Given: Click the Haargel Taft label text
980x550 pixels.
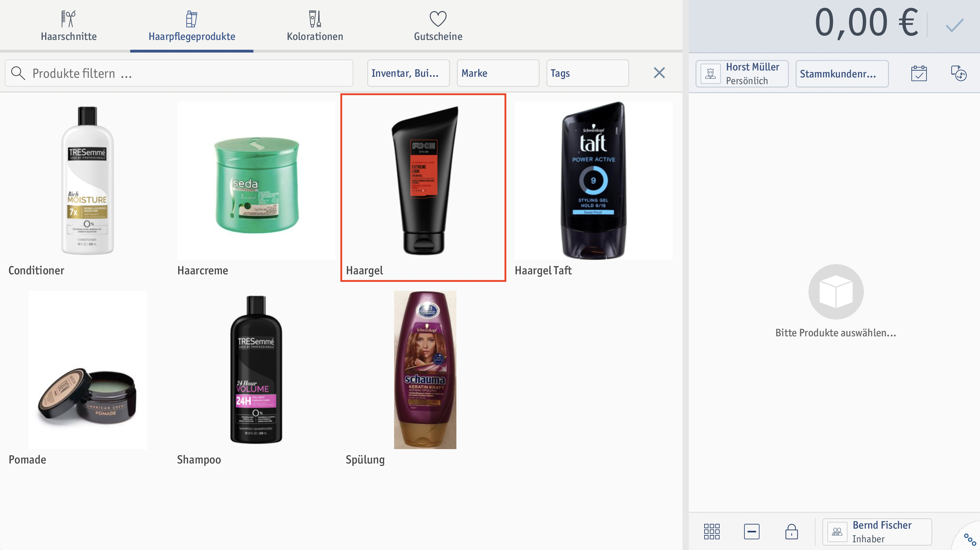Looking at the screenshot, I should (543, 270).
